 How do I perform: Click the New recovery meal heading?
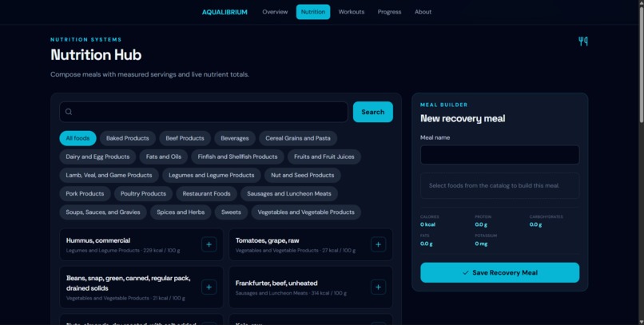coord(463,119)
